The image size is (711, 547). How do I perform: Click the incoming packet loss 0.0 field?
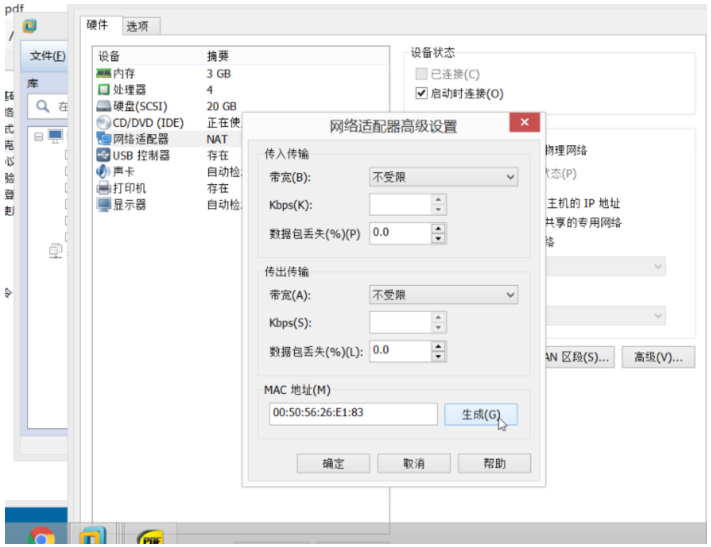pyautogui.click(x=400, y=233)
